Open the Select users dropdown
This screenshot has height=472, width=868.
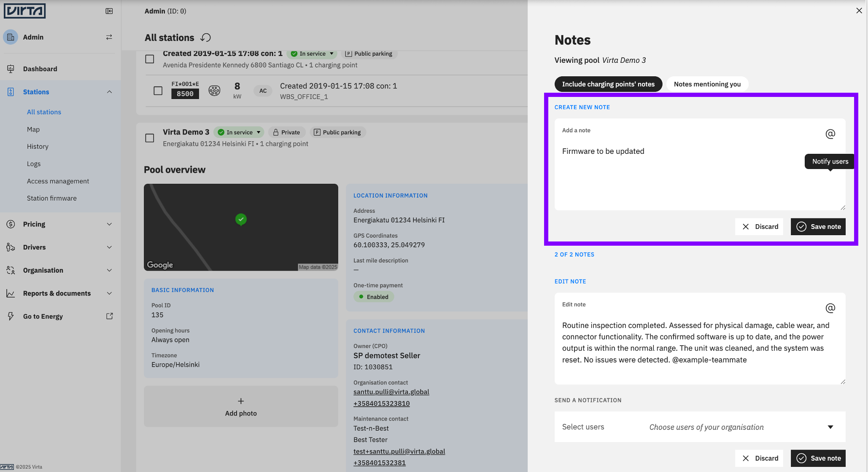(700, 427)
